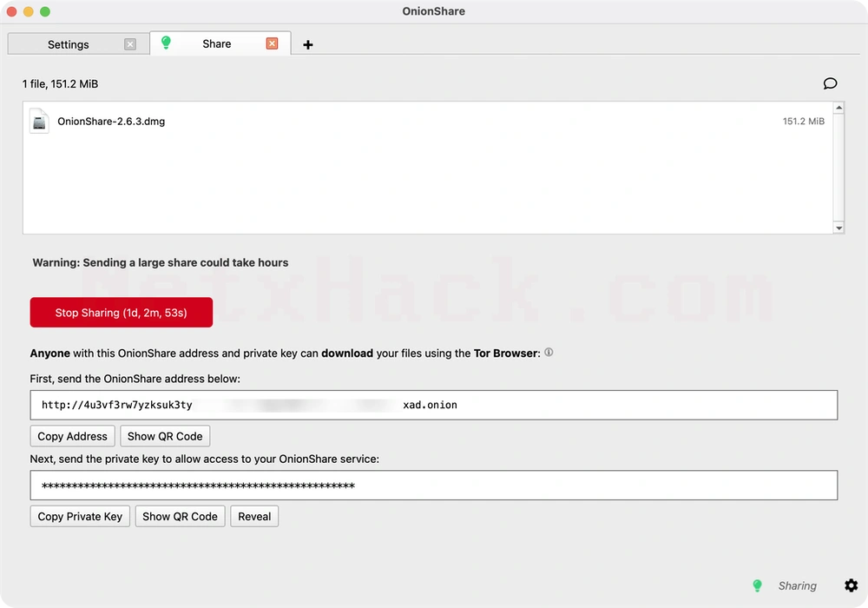
Task: Click the file list scroll up arrow
Action: pyautogui.click(x=838, y=108)
